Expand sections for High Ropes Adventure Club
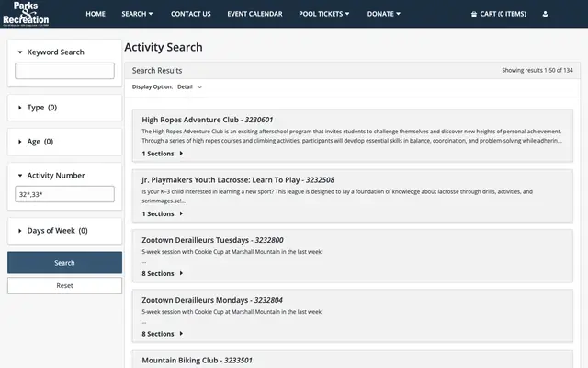This screenshot has width=588, height=368. (163, 154)
